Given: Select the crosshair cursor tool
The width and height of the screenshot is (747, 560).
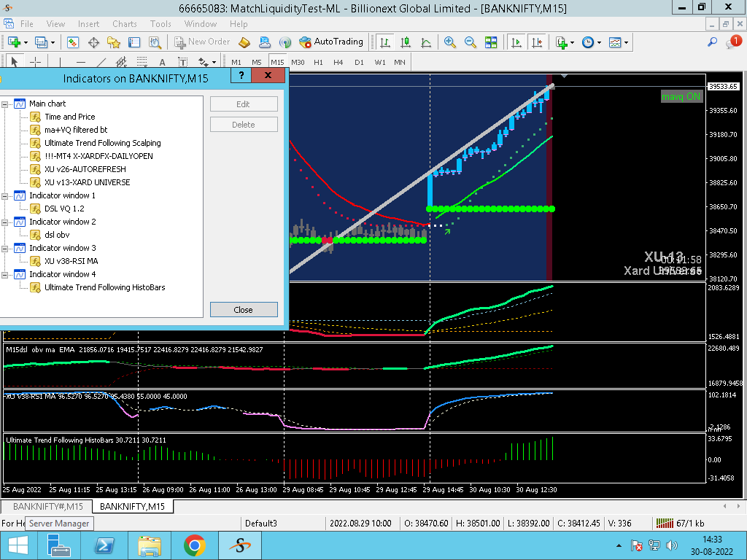Looking at the screenshot, I should click(34, 62).
